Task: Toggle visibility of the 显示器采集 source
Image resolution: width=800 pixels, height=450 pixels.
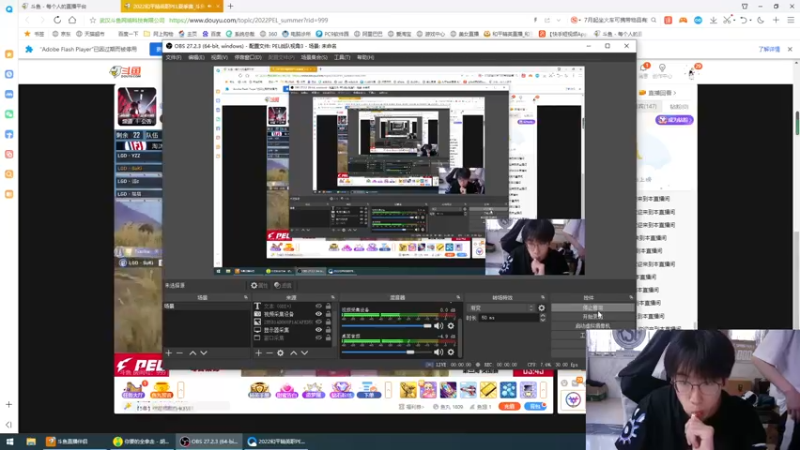Action: pyautogui.click(x=318, y=330)
